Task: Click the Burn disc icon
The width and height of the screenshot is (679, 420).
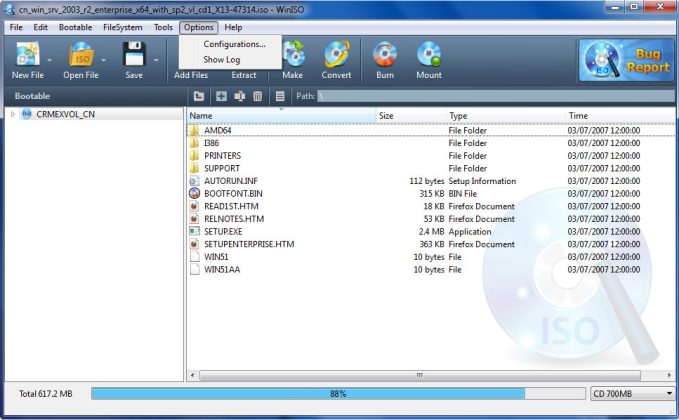Action: coord(385,54)
